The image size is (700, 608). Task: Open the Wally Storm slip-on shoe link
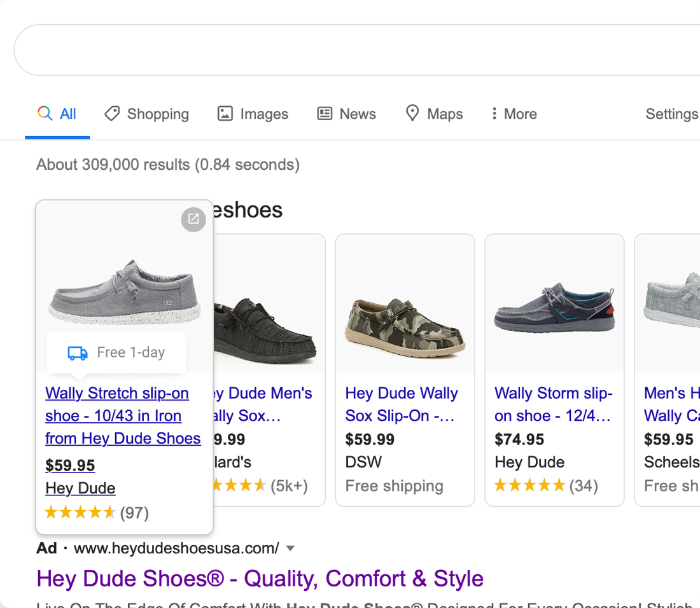[x=554, y=404]
